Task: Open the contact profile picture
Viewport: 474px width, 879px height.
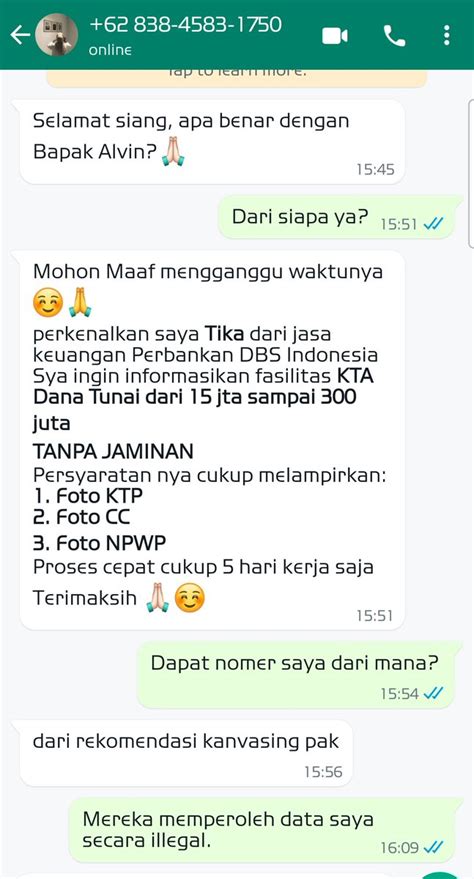Action: click(x=56, y=35)
